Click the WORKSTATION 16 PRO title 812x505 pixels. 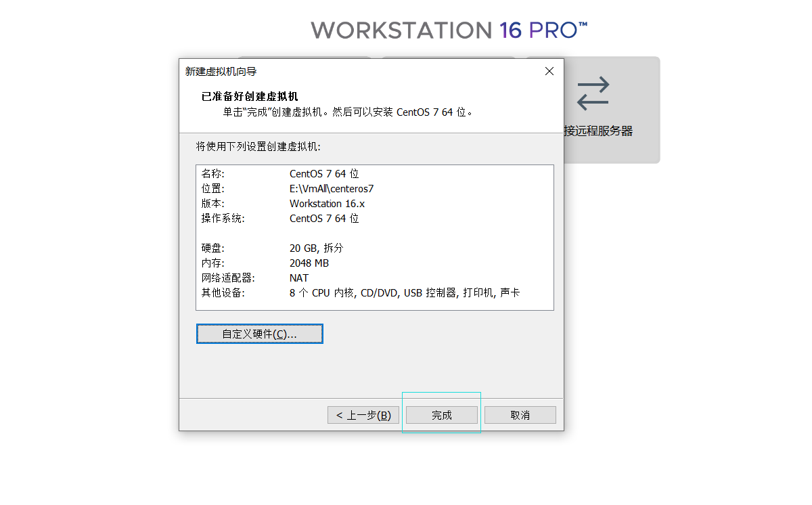pyautogui.click(x=449, y=30)
